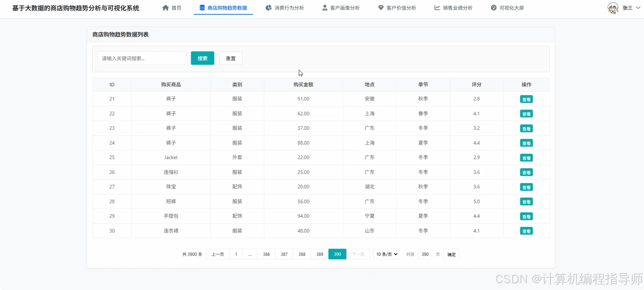Click the 购买商品 column header
This screenshot has height=290, width=644.
(x=171, y=85)
